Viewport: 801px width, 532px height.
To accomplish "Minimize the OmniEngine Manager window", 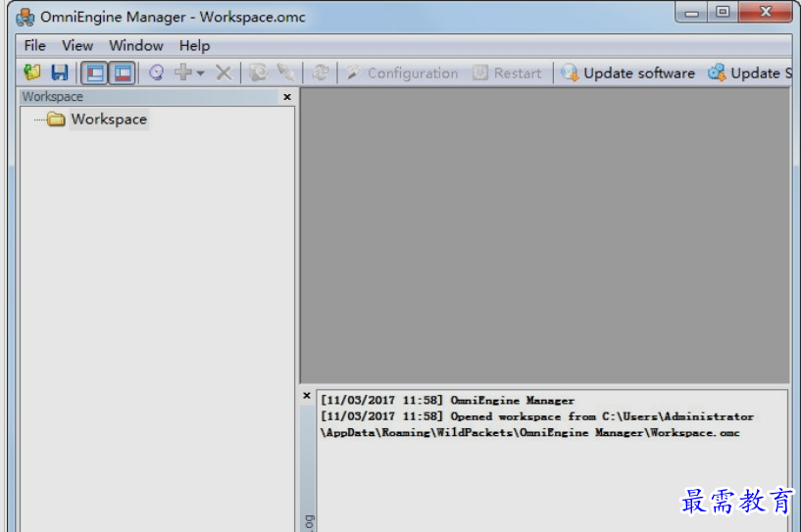I will tap(691, 13).
